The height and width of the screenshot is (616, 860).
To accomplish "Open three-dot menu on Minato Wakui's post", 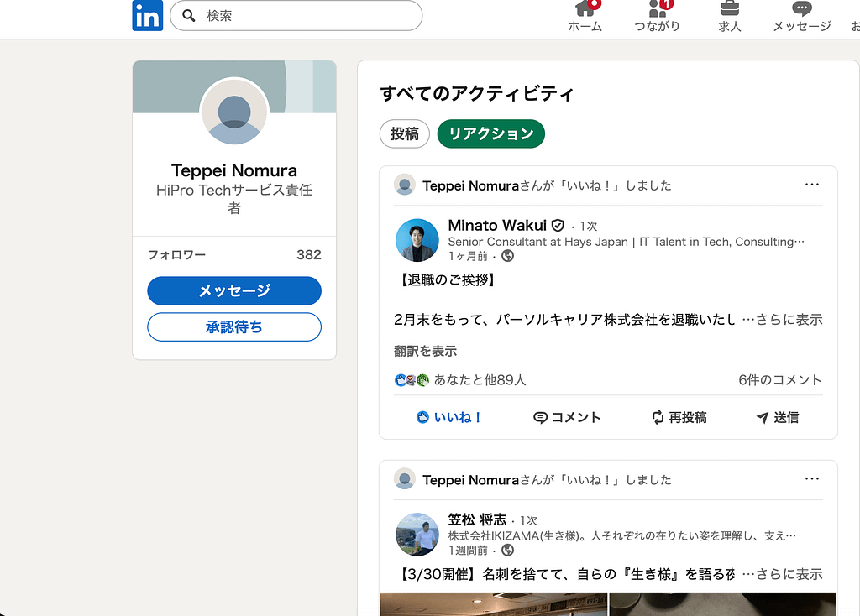I will (x=811, y=185).
